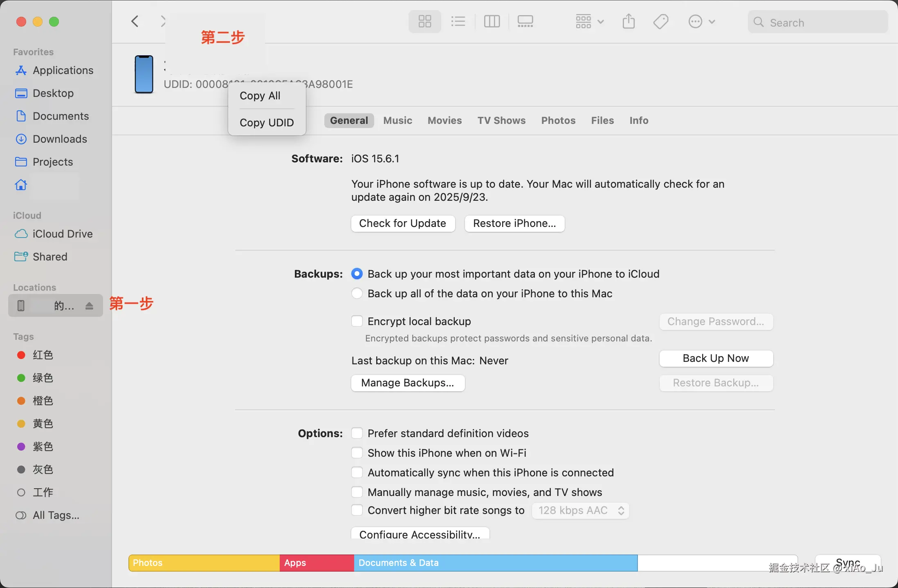Viewport: 898px width, 588px height.
Task: Click the Share toolbar icon
Action: point(629,21)
